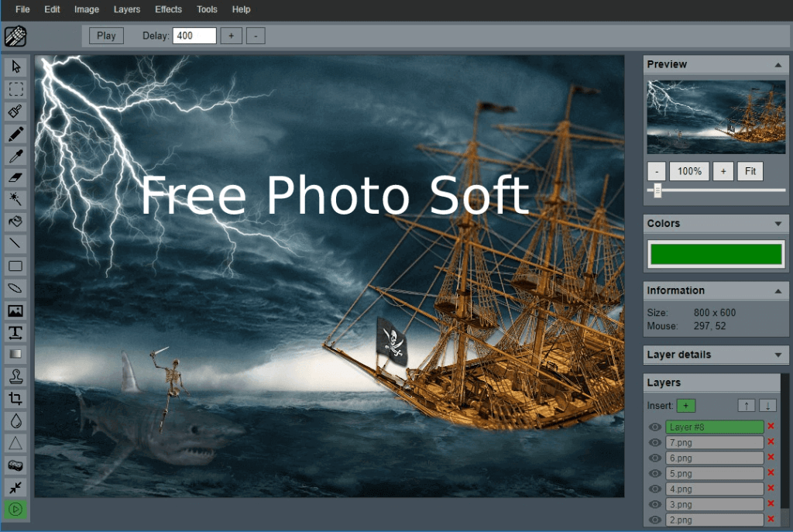
Task: Select the Magic Wand tool
Action: pyautogui.click(x=16, y=199)
